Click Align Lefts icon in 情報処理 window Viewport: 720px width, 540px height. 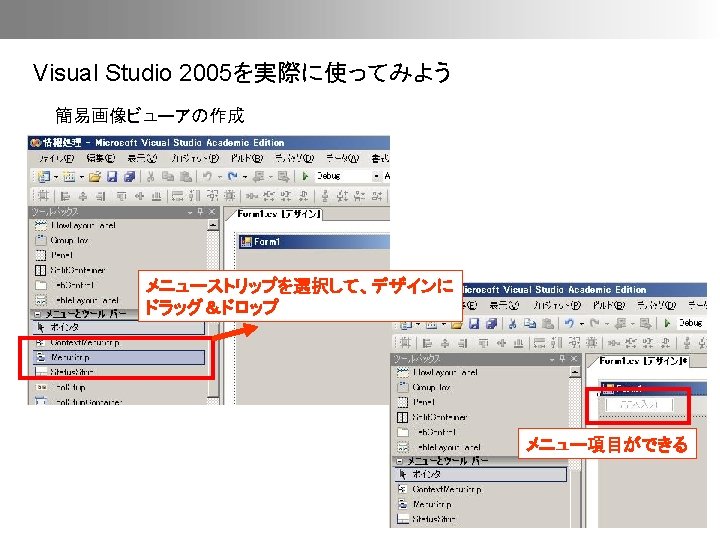[65, 197]
